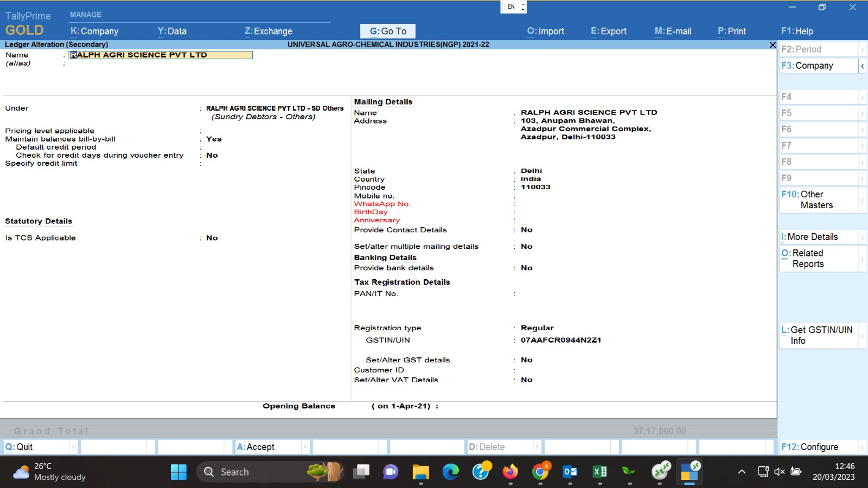Expand the chevron beside F3: Company
Viewport: 868px width, 488px height.
pos(862,66)
